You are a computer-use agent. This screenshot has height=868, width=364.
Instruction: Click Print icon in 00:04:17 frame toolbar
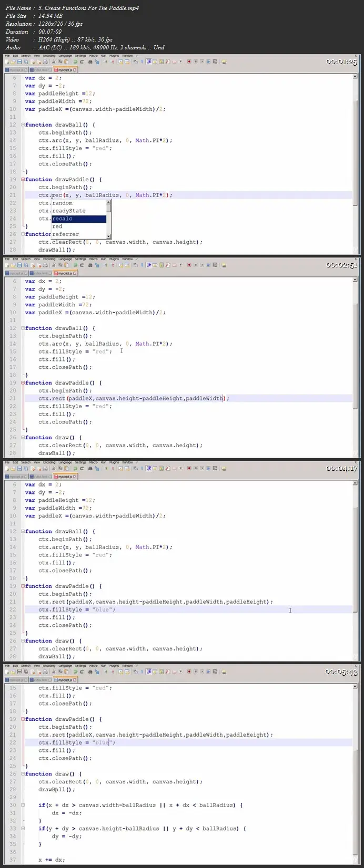coord(45,468)
